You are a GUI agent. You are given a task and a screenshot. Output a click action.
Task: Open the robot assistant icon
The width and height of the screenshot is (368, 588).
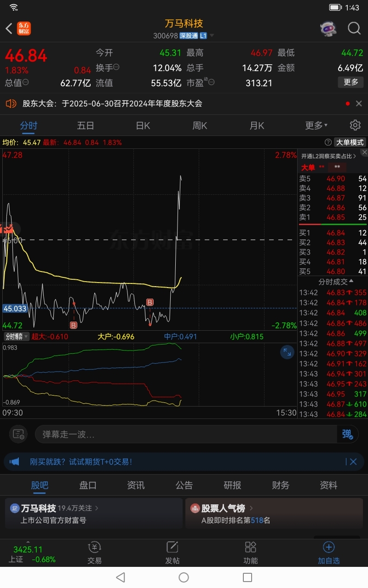(x=328, y=28)
